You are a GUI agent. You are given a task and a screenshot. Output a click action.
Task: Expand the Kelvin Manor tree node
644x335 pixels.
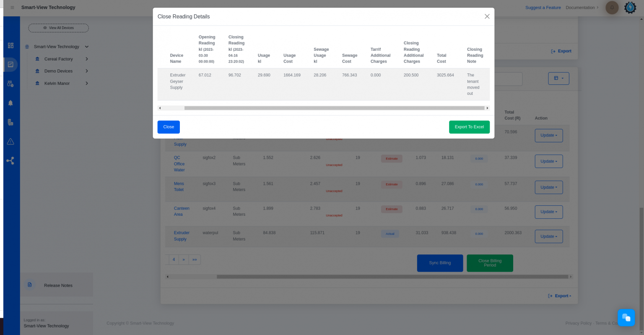[x=87, y=84]
